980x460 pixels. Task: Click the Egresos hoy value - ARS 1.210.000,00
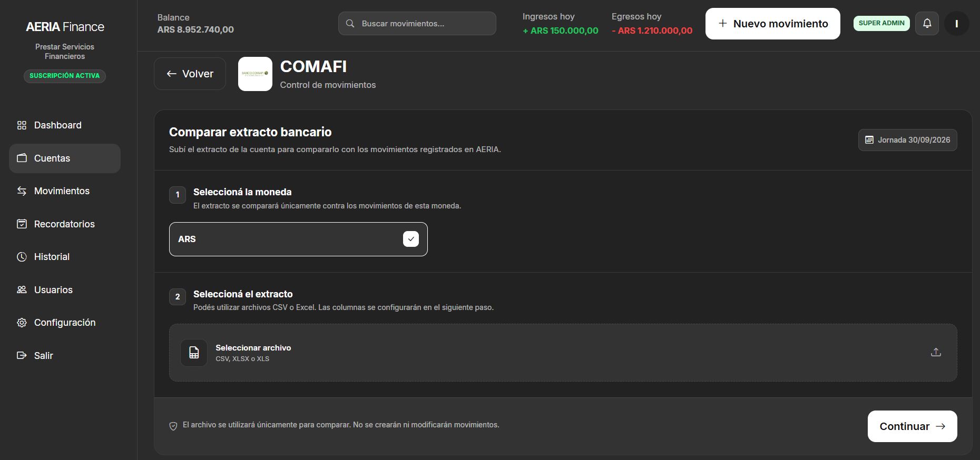pos(652,31)
